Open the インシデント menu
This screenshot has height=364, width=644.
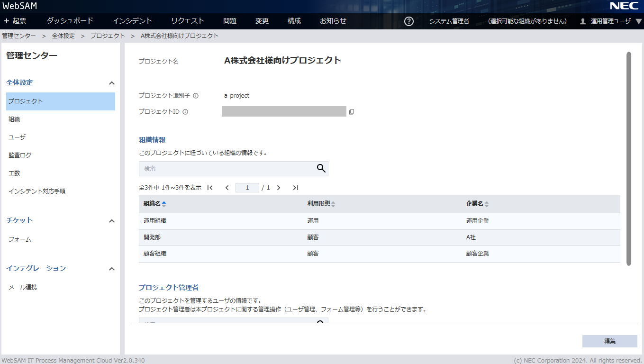pos(132,21)
